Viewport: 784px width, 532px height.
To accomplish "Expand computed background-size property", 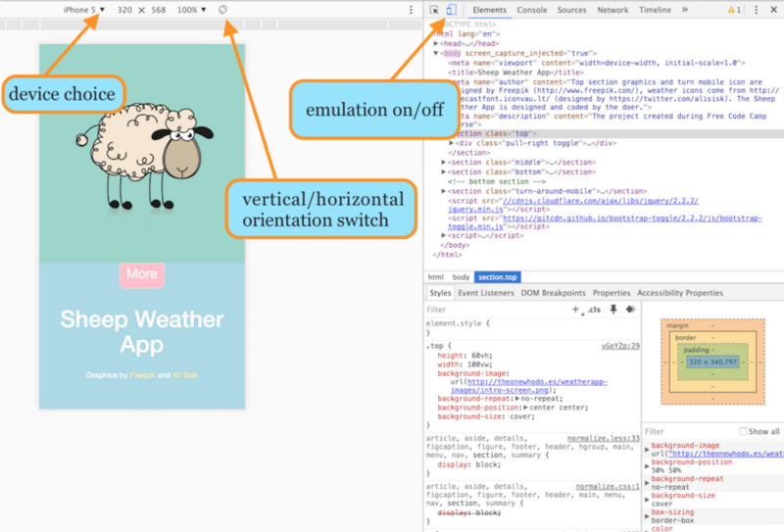I will [647, 500].
